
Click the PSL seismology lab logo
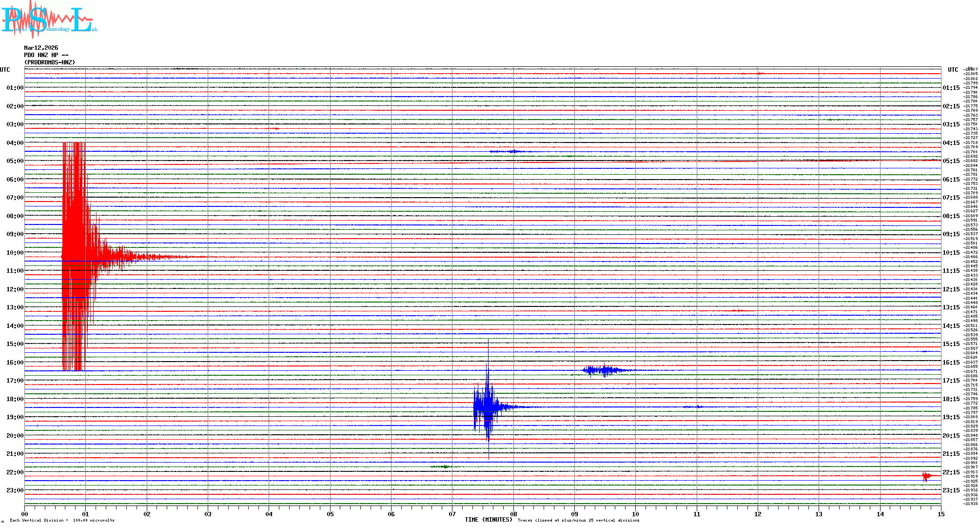pos(49,20)
